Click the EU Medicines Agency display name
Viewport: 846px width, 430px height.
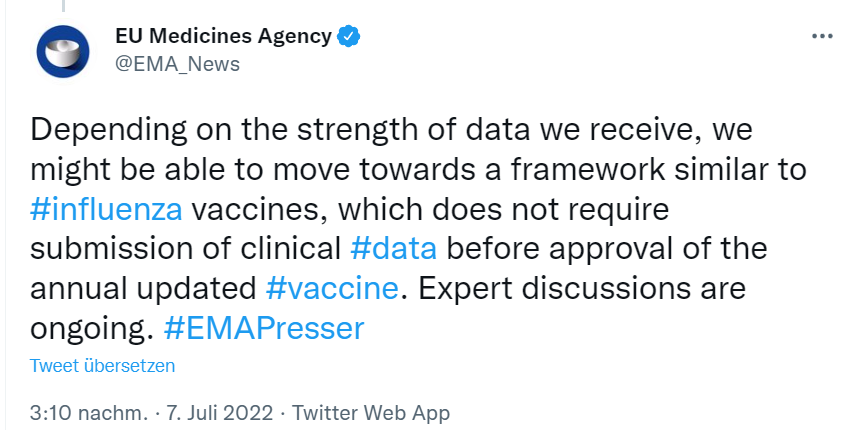pos(223,36)
